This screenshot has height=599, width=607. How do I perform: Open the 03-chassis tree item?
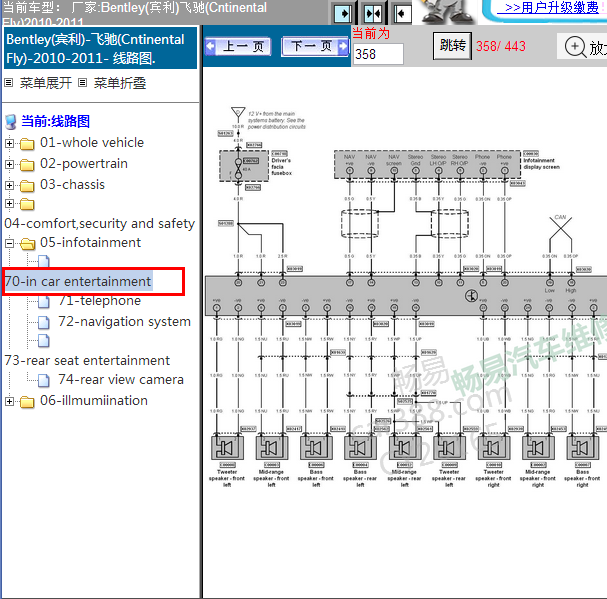72,184
